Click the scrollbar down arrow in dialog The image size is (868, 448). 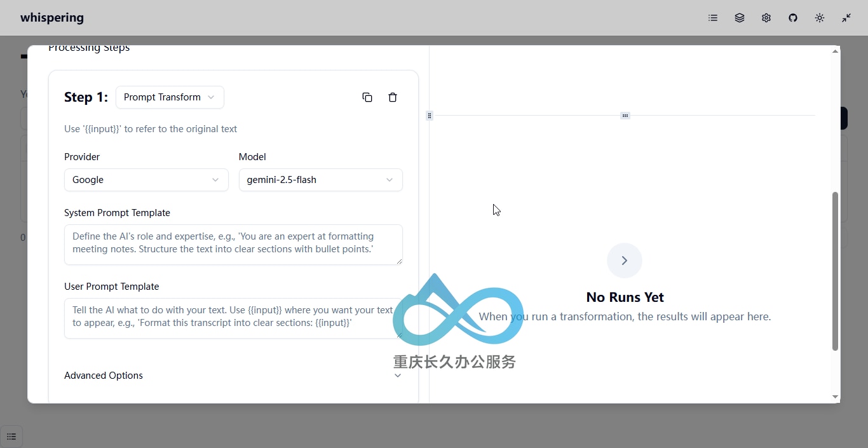pyautogui.click(x=835, y=397)
